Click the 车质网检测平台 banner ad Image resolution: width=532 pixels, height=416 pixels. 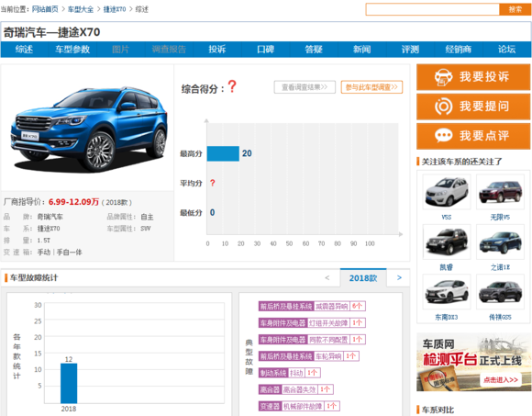[x=473, y=362]
